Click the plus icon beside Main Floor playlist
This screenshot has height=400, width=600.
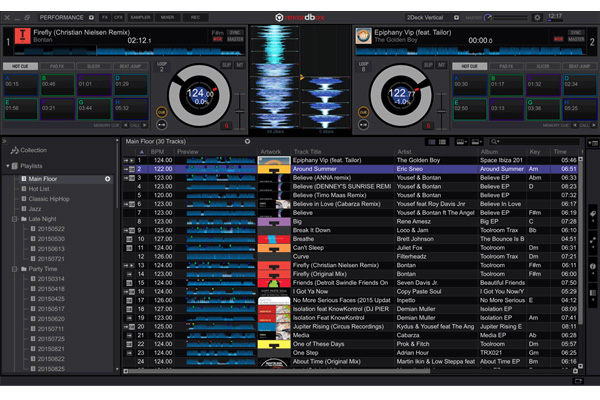click(x=108, y=179)
